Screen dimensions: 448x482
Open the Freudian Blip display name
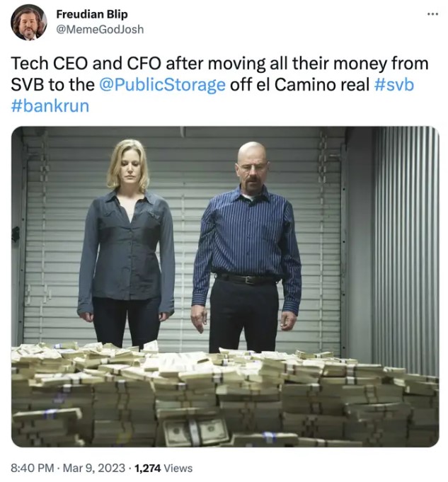tap(91, 14)
